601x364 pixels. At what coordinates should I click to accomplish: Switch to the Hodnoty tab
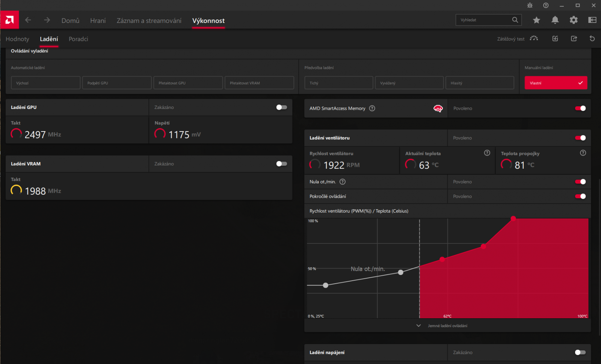(x=17, y=39)
